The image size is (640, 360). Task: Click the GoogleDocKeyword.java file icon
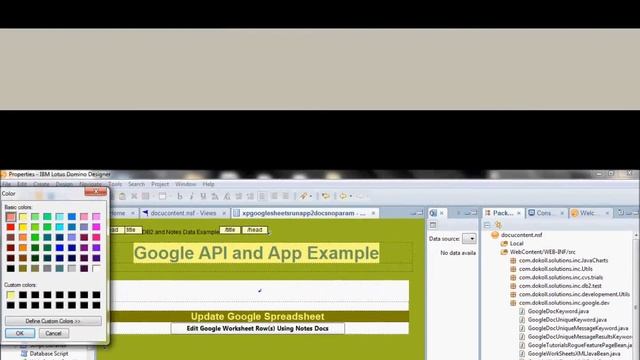pyautogui.click(x=522, y=311)
